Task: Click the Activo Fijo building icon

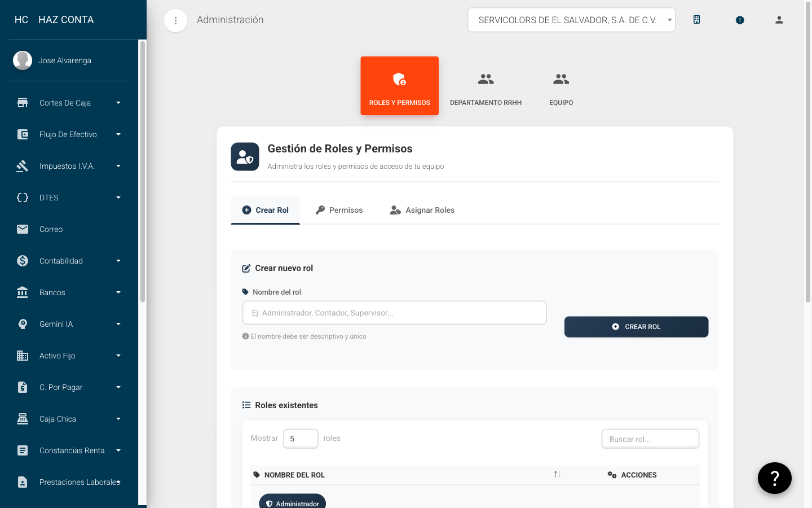Action: click(23, 356)
